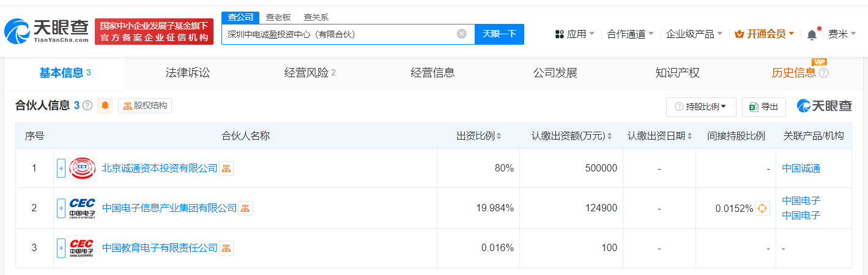The image size is (868, 275).
Task: Open the 开通会员 membership dropdown
Action: click(x=765, y=34)
